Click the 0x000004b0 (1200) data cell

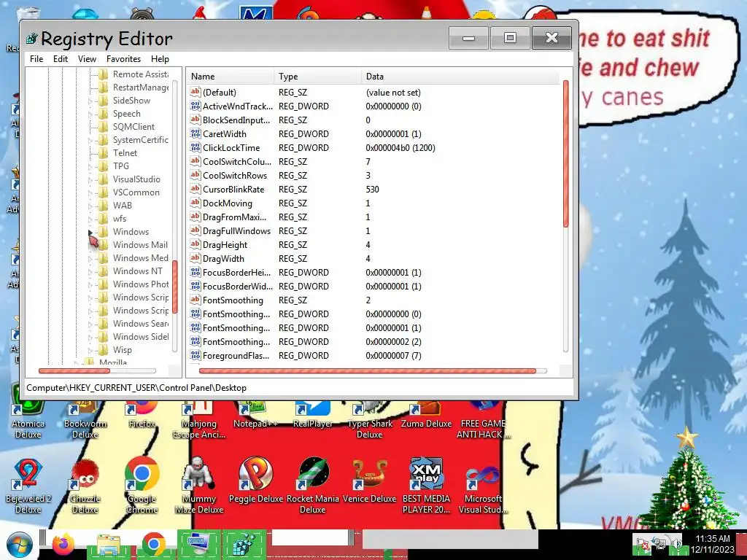400,147
